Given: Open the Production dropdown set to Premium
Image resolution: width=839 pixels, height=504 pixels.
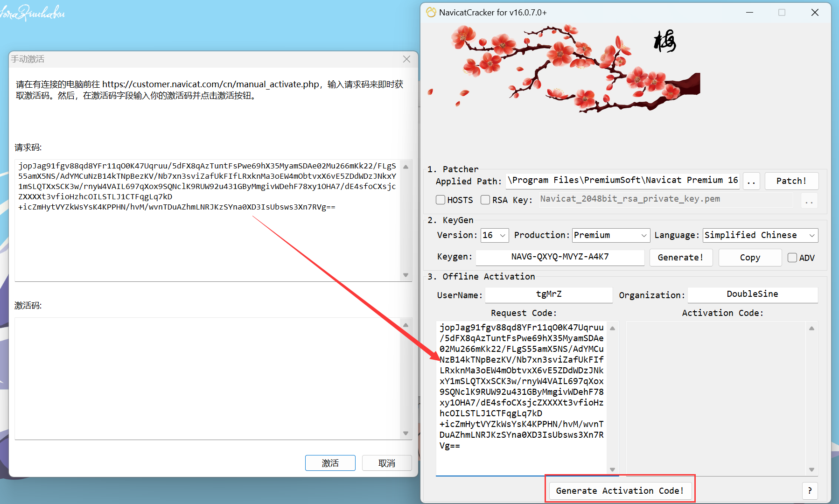Looking at the screenshot, I should click(611, 235).
